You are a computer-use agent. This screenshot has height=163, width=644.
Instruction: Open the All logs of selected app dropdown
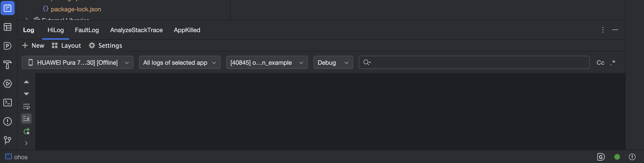coord(180,62)
